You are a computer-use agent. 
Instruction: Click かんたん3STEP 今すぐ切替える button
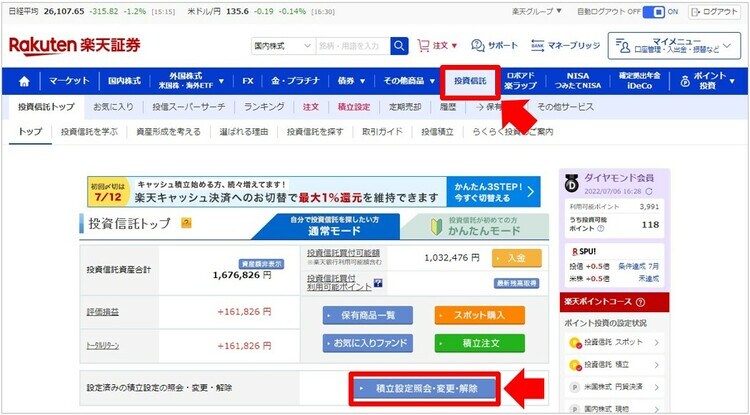click(x=494, y=192)
